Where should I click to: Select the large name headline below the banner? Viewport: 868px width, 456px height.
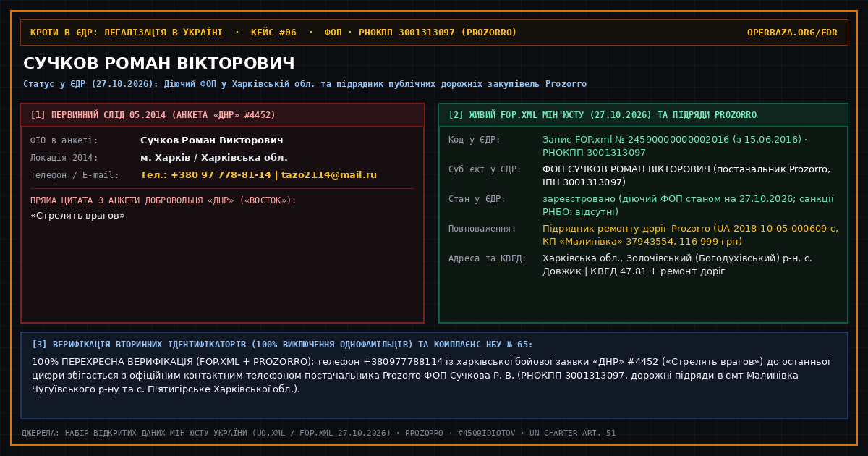click(159, 63)
